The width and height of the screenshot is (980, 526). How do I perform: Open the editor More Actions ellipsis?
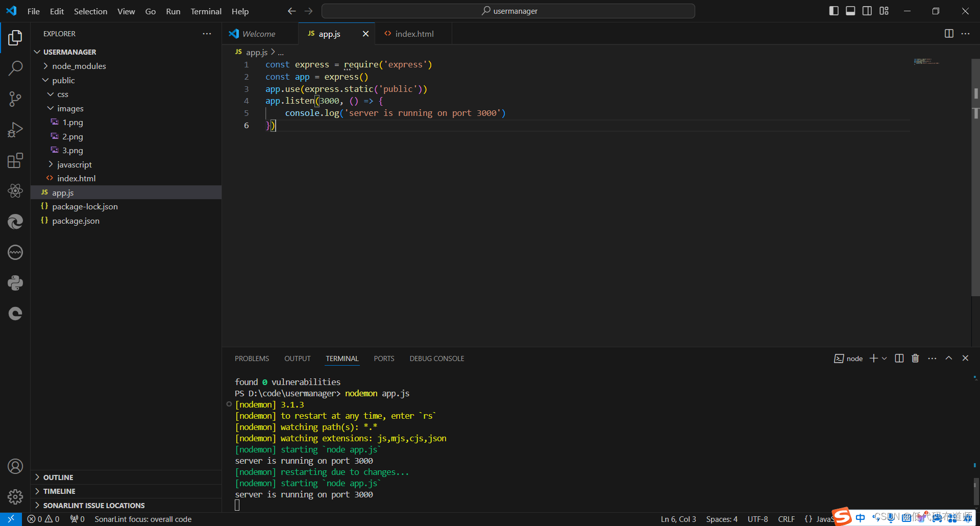tap(965, 34)
